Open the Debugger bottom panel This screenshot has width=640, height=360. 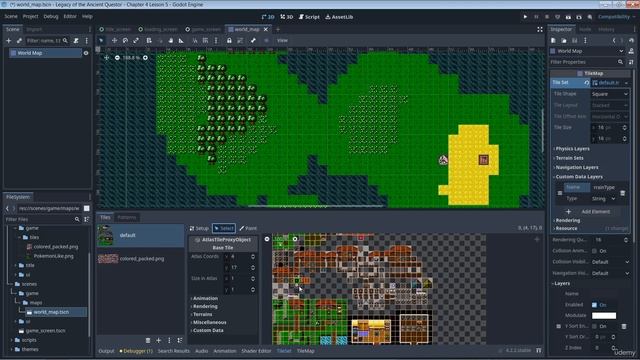coord(136,351)
